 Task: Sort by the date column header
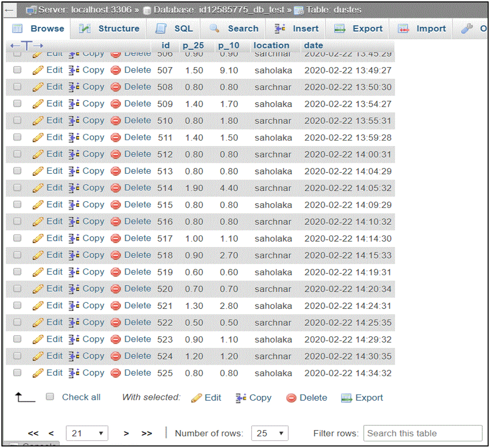pyautogui.click(x=314, y=46)
